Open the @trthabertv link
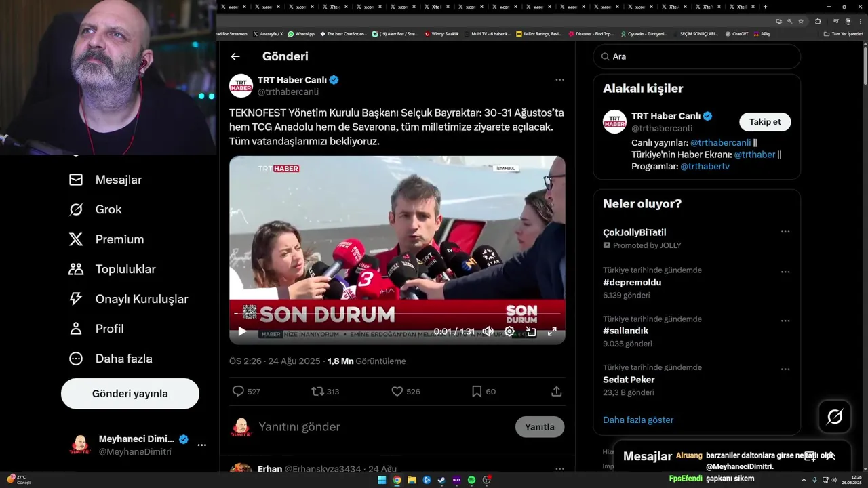The image size is (868, 488). click(x=705, y=167)
